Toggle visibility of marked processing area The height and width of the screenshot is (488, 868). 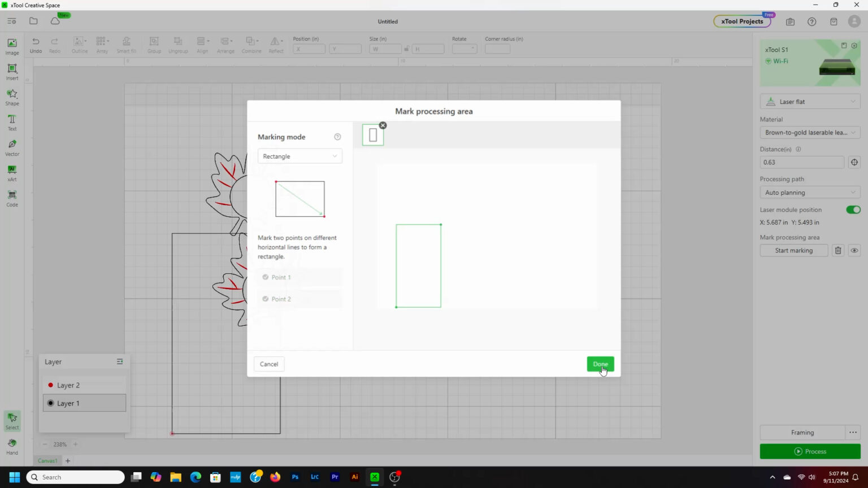tap(854, 251)
